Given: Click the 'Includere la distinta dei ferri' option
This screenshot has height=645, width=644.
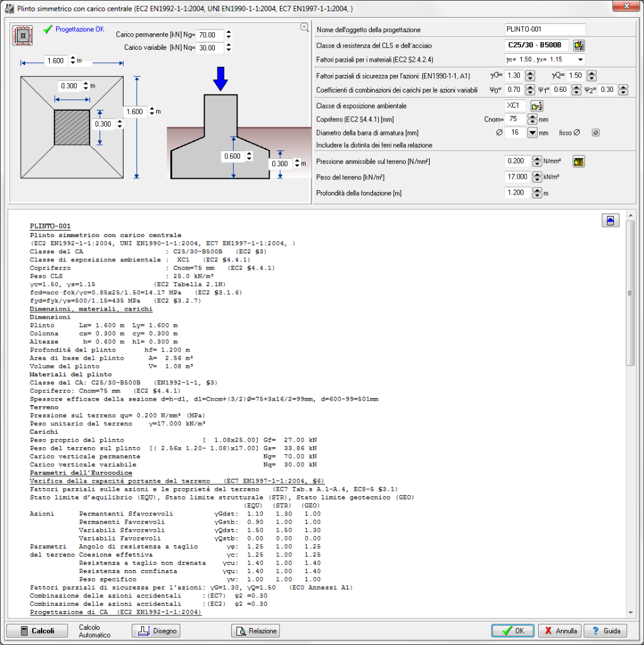Looking at the screenshot, I should 374,146.
